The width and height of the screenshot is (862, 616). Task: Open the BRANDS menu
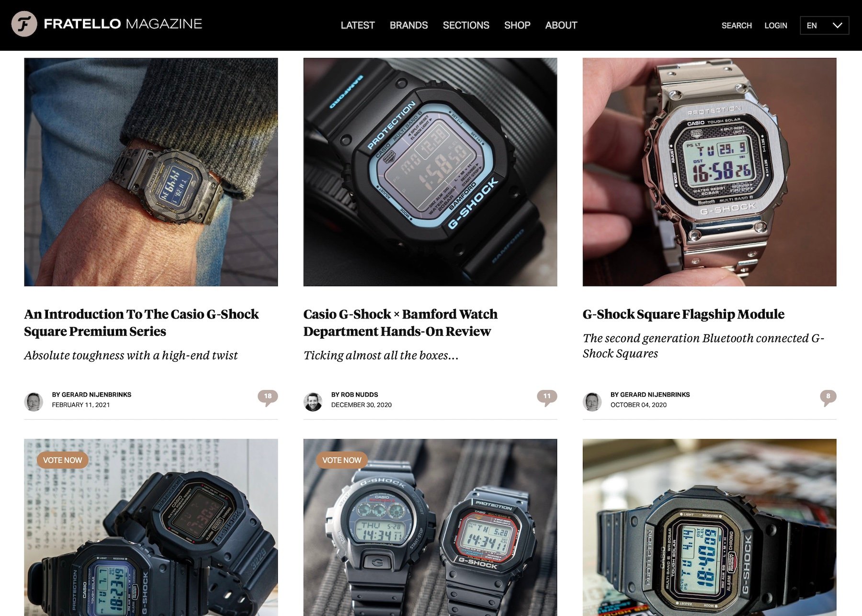click(408, 25)
